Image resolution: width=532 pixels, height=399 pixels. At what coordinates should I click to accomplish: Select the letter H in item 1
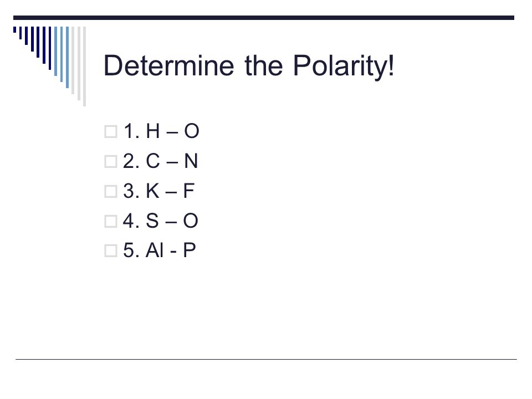153,131
